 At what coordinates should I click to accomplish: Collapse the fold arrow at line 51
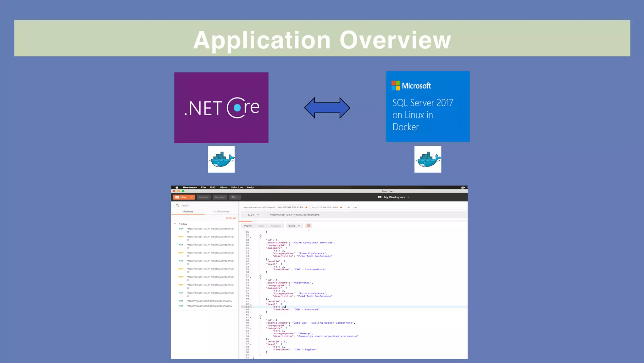click(251, 328)
